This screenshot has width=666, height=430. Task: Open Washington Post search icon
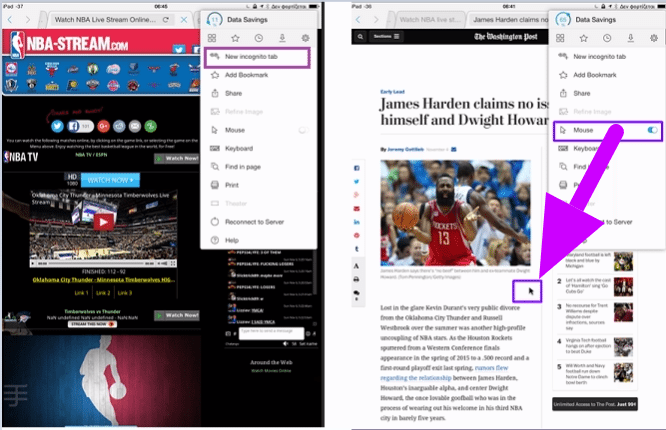coord(360,37)
